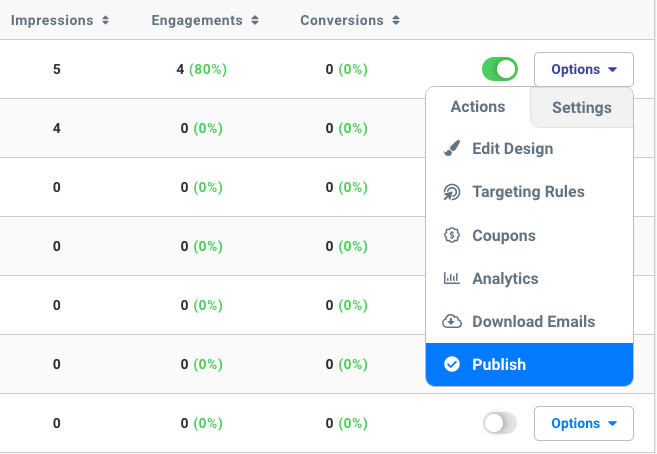This screenshot has height=454, width=657.
Task: Click the paintbrush Edit Design icon
Action: point(452,149)
